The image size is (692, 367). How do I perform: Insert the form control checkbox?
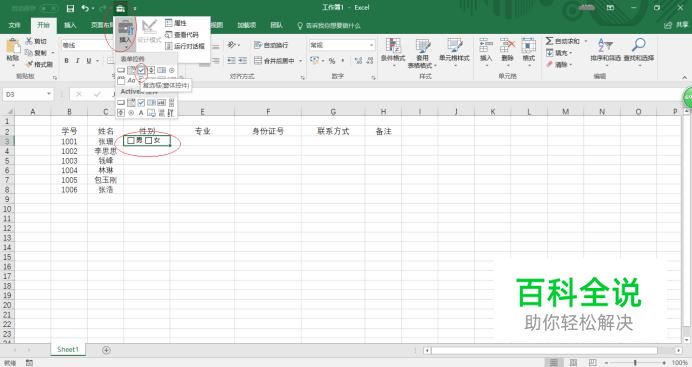coord(141,70)
